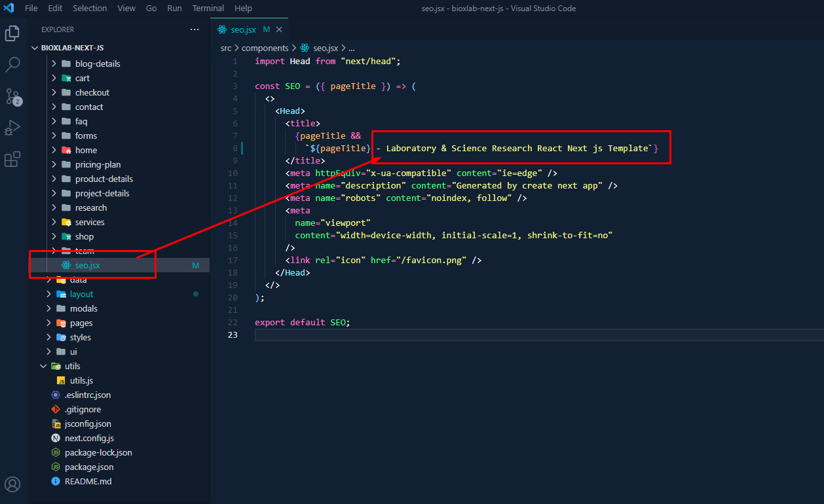
Task: Click the empty line 23 in editor
Action: point(459,334)
